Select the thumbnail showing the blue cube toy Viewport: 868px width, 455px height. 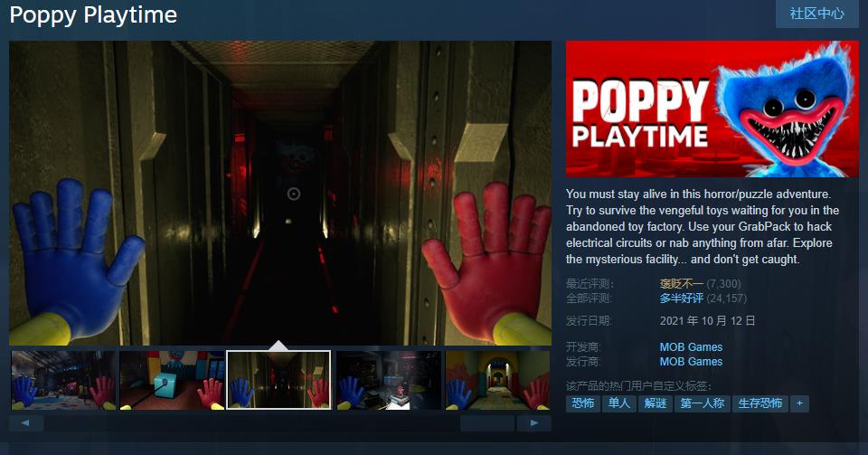(x=172, y=381)
